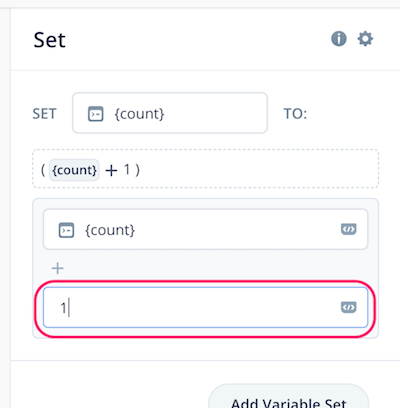
Task: Click the SET label text
Action: point(44,114)
